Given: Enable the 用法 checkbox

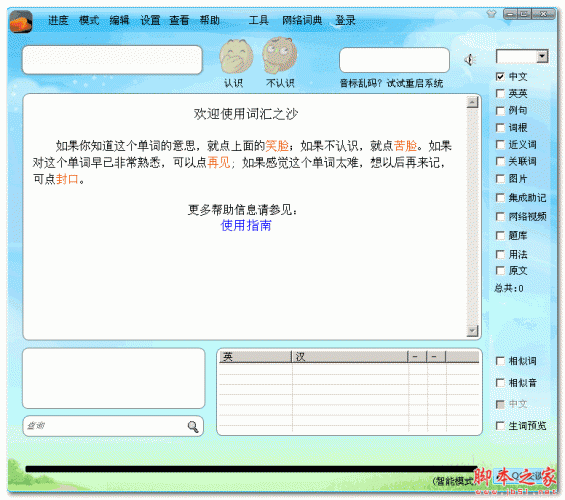Looking at the screenshot, I should click(x=500, y=255).
